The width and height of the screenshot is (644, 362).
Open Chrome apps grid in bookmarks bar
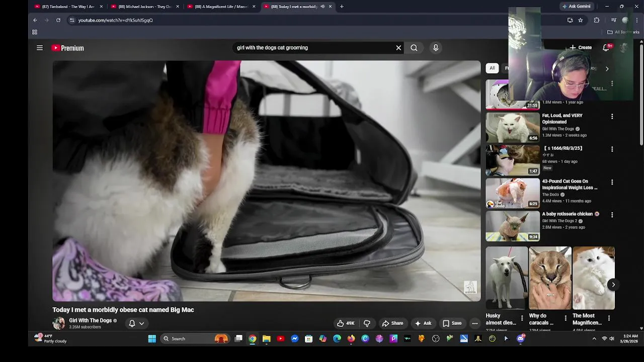pos(35,32)
